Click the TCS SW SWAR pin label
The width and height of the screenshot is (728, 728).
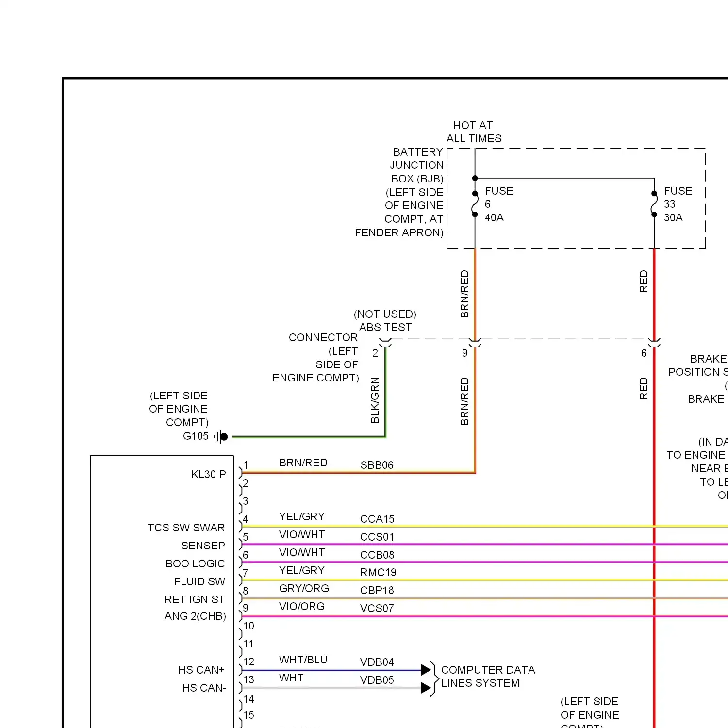(x=186, y=528)
